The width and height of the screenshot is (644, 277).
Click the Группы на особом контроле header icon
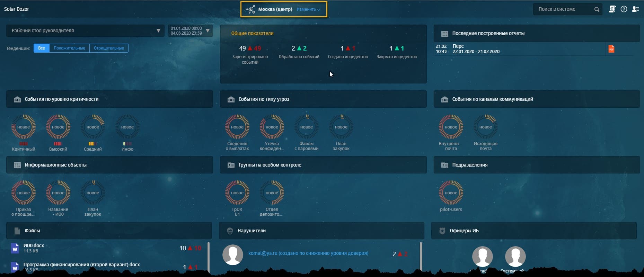(231, 165)
